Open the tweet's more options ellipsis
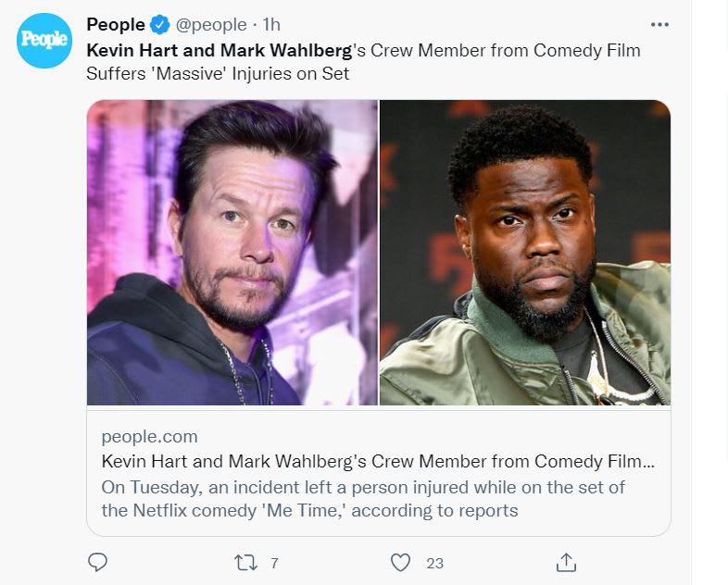The height and width of the screenshot is (585, 728). [659, 25]
